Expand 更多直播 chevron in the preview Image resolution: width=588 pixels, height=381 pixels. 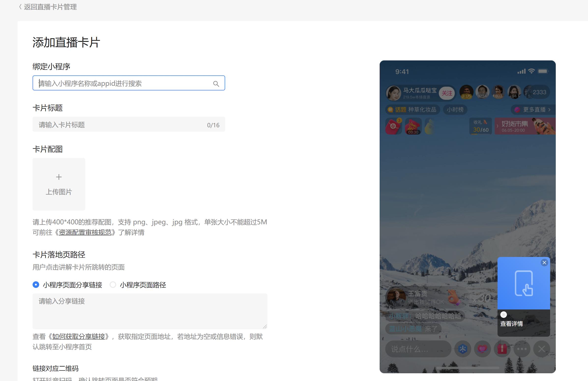point(549,109)
